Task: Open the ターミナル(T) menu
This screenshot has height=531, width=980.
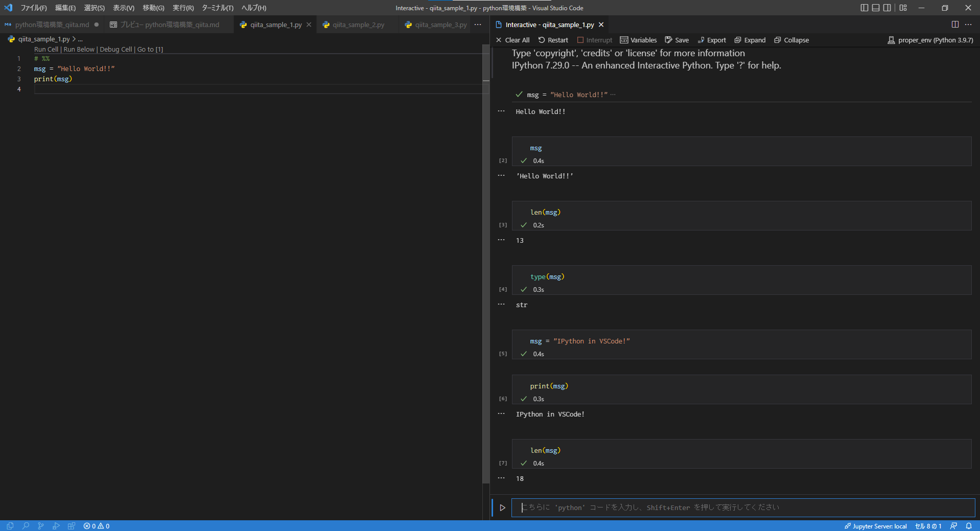Action: pos(218,8)
